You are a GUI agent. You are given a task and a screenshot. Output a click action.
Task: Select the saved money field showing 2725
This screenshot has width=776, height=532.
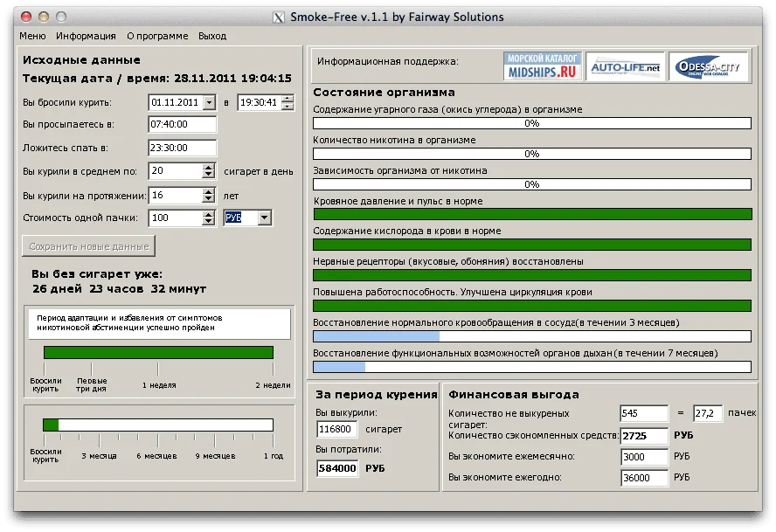coord(644,435)
